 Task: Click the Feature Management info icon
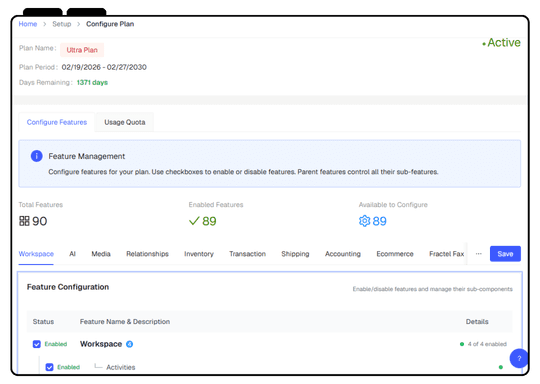pos(37,156)
